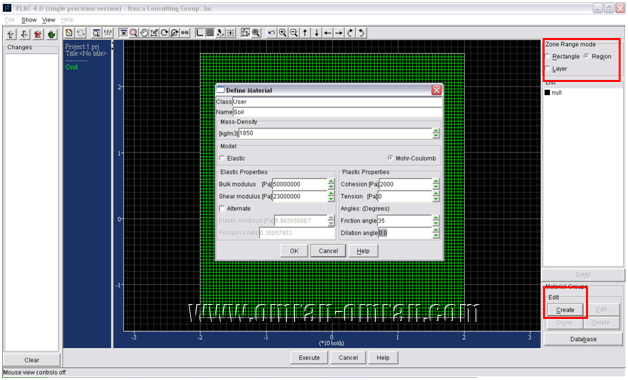Click the pan up arrow icon

pyautogui.click(x=305, y=33)
